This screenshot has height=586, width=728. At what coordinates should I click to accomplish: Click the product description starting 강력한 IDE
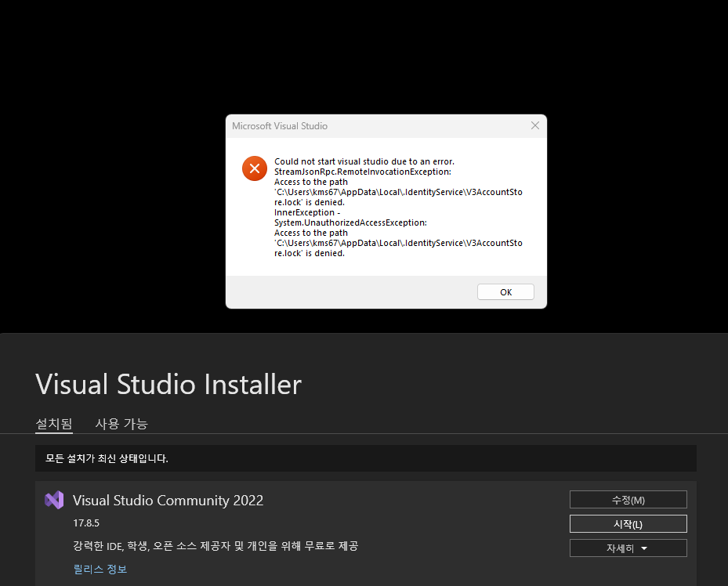coord(216,546)
